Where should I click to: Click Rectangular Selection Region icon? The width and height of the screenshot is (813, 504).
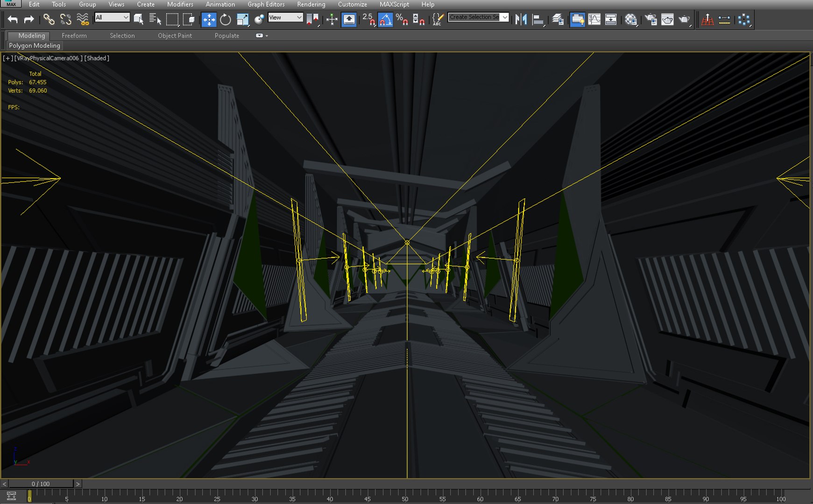(172, 20)
